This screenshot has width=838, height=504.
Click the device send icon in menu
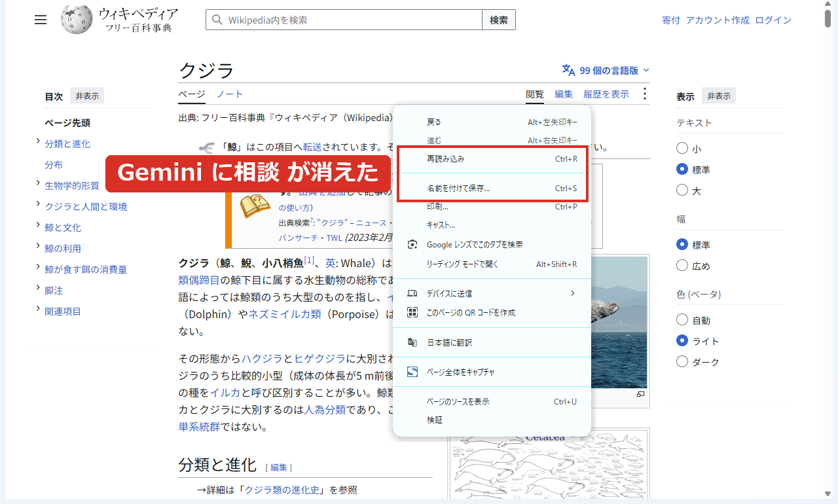pyautogui.click(x=412, y=293)
